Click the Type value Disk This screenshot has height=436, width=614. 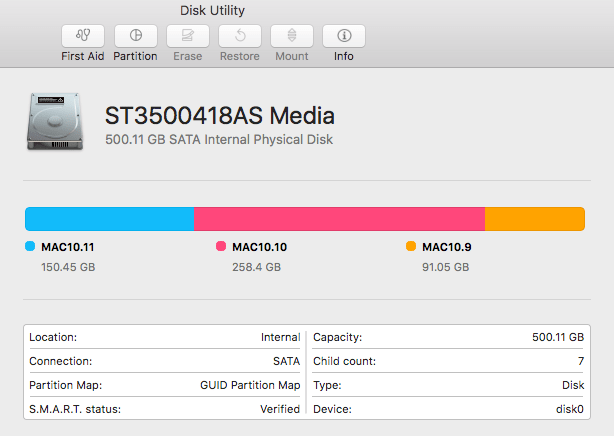pos(573,385)
